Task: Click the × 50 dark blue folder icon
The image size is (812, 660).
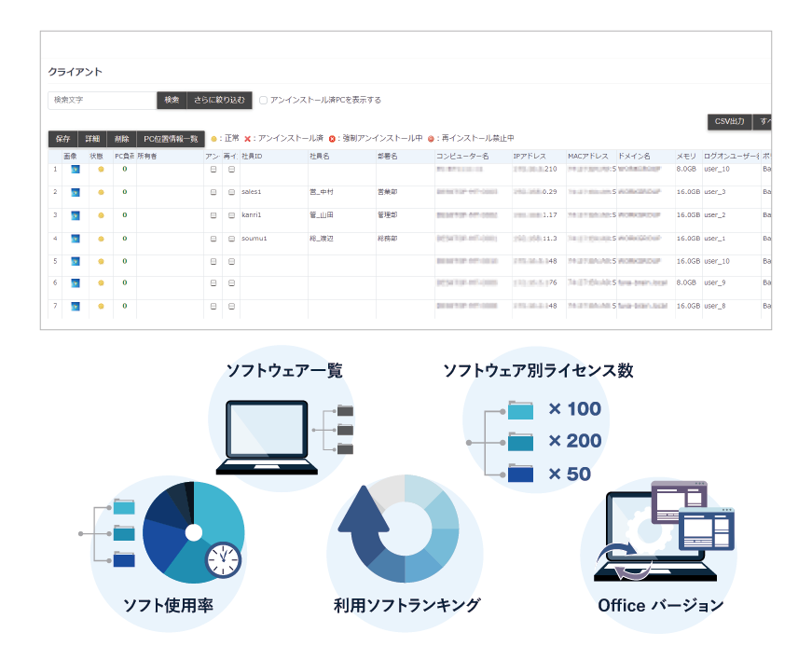Action: point(520,474)
